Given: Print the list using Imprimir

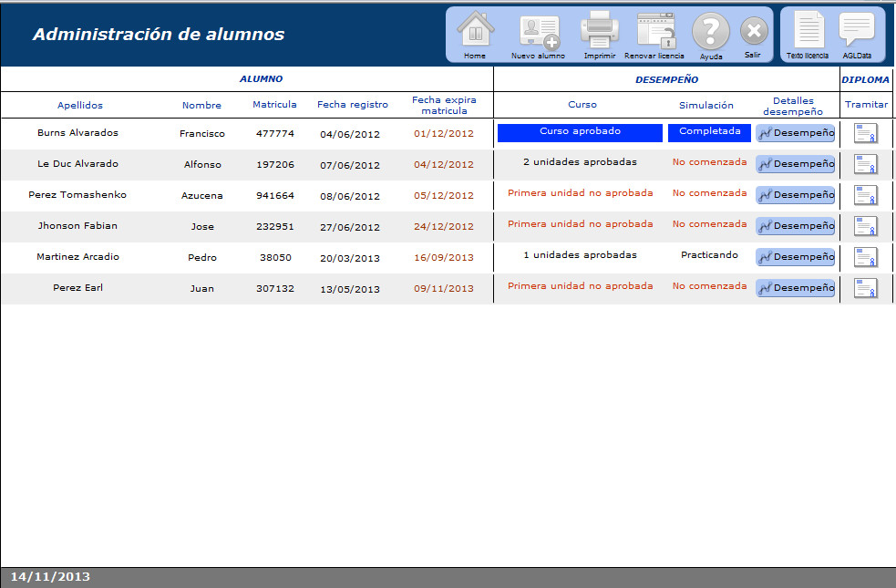Looking at the screenshot, I should [x=600, y=35].
